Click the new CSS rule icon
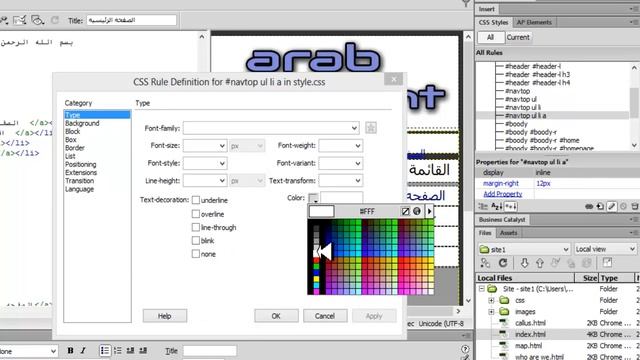Viewport: 640px width, 360px height. point(600,207)
